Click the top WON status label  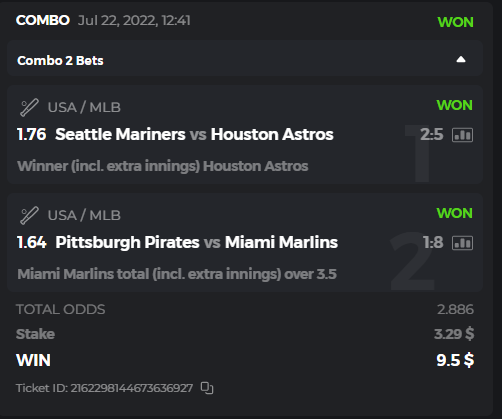(455, 22)
